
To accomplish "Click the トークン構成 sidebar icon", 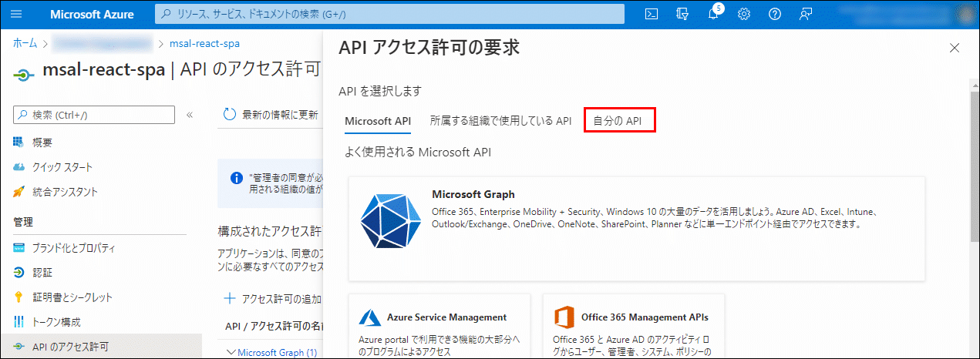I will 19,322.
